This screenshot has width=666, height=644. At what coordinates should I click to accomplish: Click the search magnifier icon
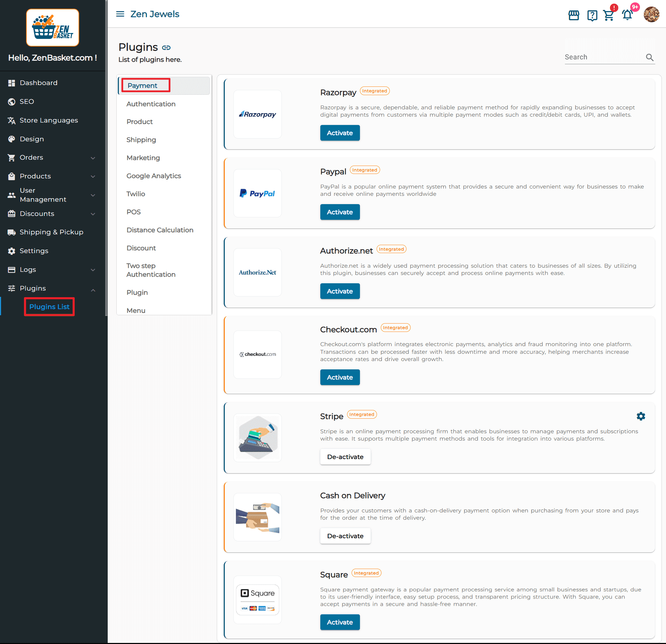click(x=650, y=57)
